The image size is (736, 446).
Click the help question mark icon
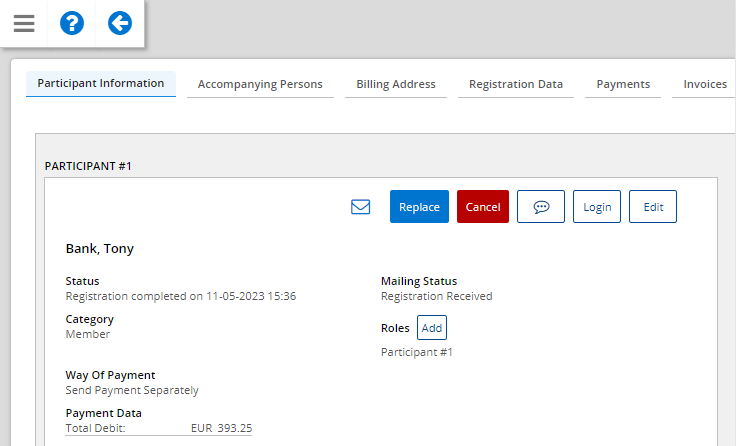[72, 23]
